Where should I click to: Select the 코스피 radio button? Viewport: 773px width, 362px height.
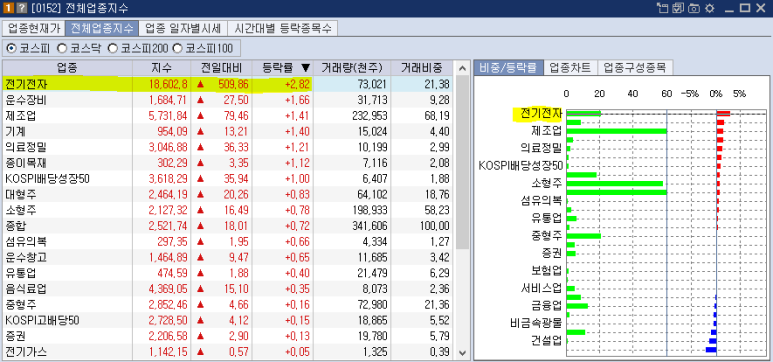coord(10,48)
